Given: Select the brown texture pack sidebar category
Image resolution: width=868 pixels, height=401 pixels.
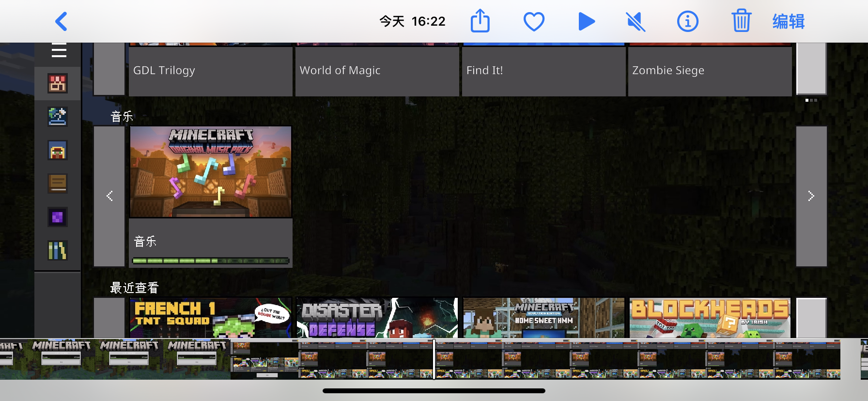Looking at the screenshot, I should click(58, 184).
